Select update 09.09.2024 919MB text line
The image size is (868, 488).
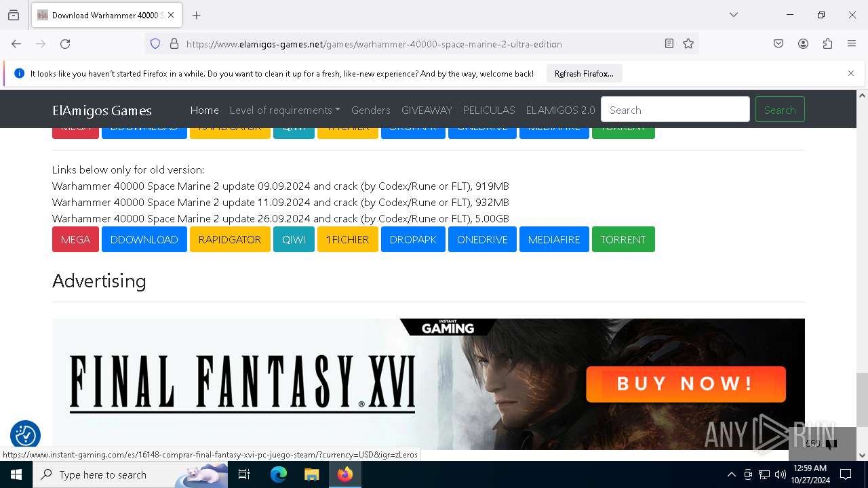pos(281,186)
